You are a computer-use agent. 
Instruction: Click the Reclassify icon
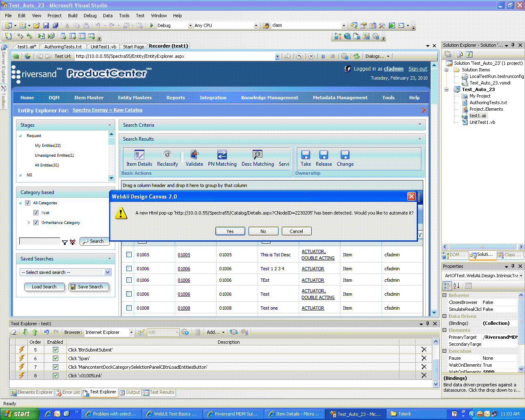click(167, 155)
